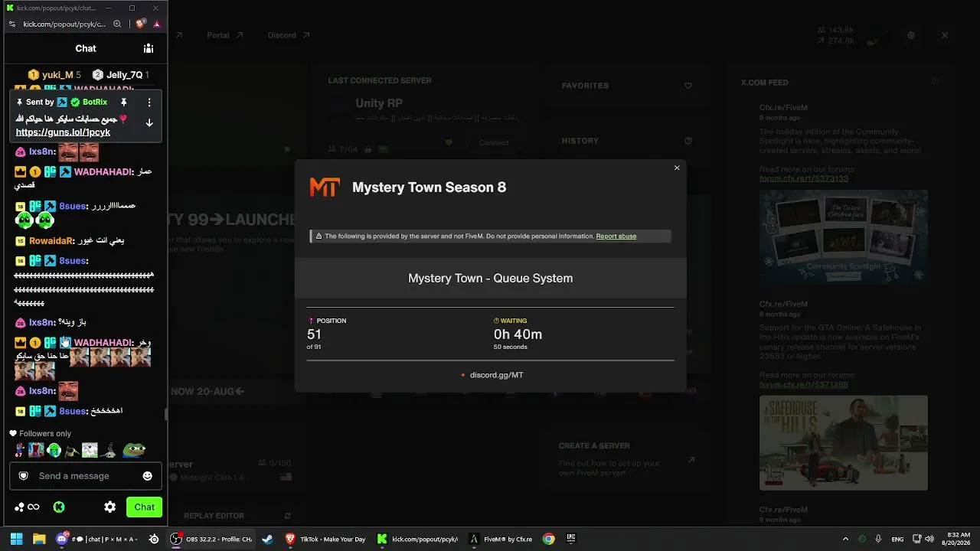Open Brave Shields icon
The width and height of the screenshot is (980, 551).
tap(140, 24)
